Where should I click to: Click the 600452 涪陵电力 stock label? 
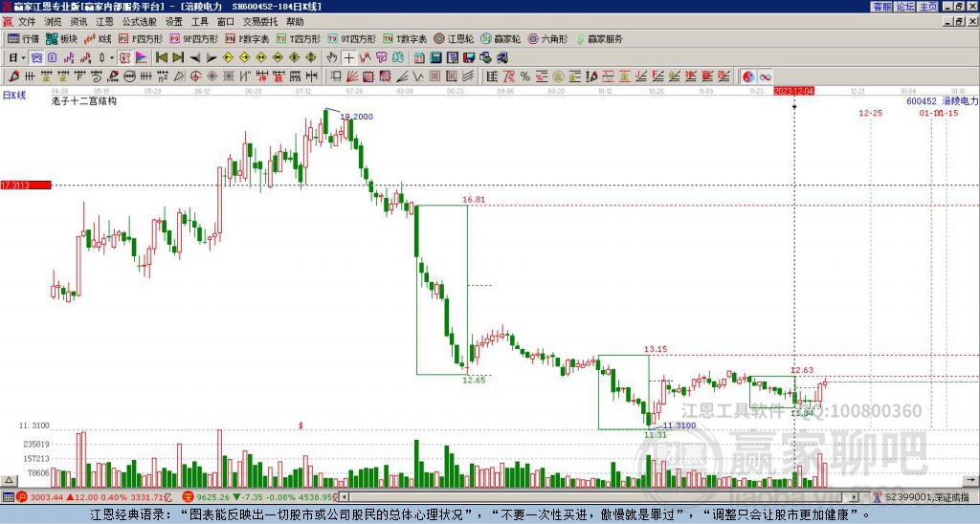tap(943, 100)
